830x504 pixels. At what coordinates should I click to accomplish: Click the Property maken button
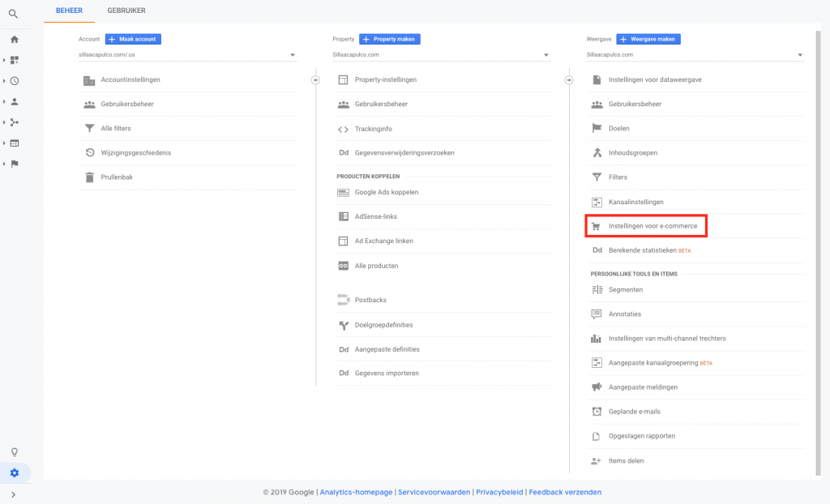(390, 39)
